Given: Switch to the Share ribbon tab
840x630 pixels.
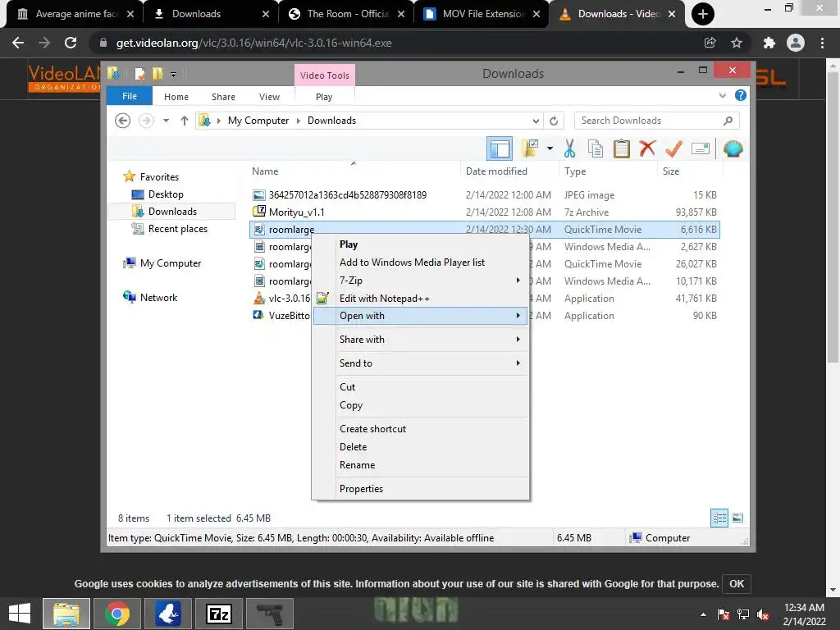Looking at the screenshot, I should (x=223, y=97).
